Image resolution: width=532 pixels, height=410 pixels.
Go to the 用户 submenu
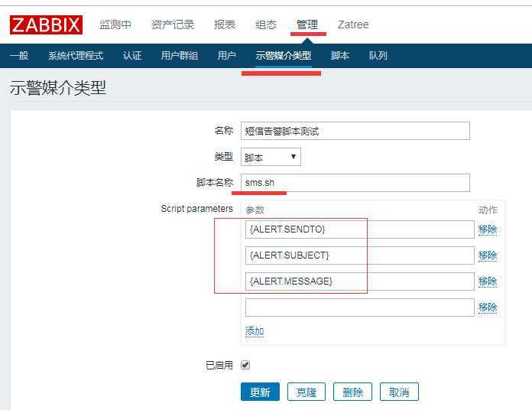227,55
